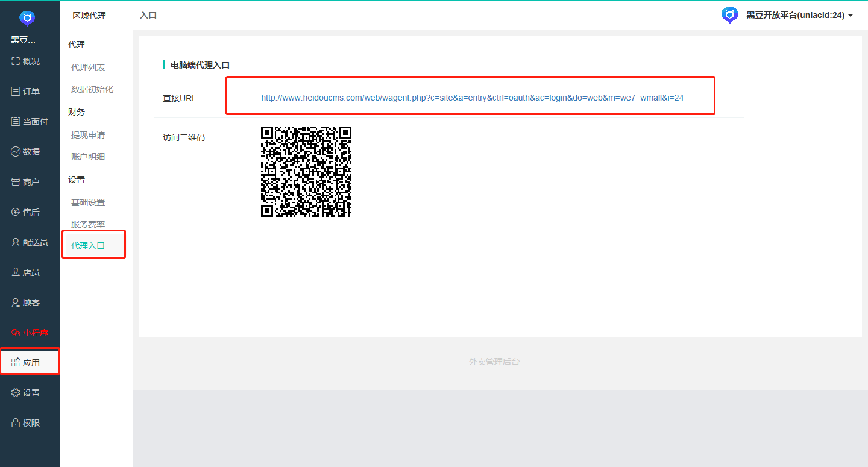Click the account avatar icon in header
The width and height of the screenshot is (868, 467).
(730, 15)
